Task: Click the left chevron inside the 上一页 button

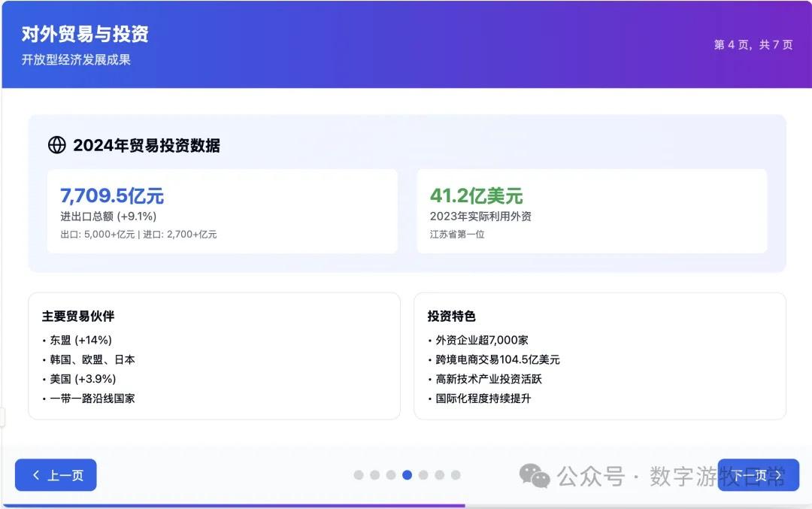Action: [x=36, y=475]
